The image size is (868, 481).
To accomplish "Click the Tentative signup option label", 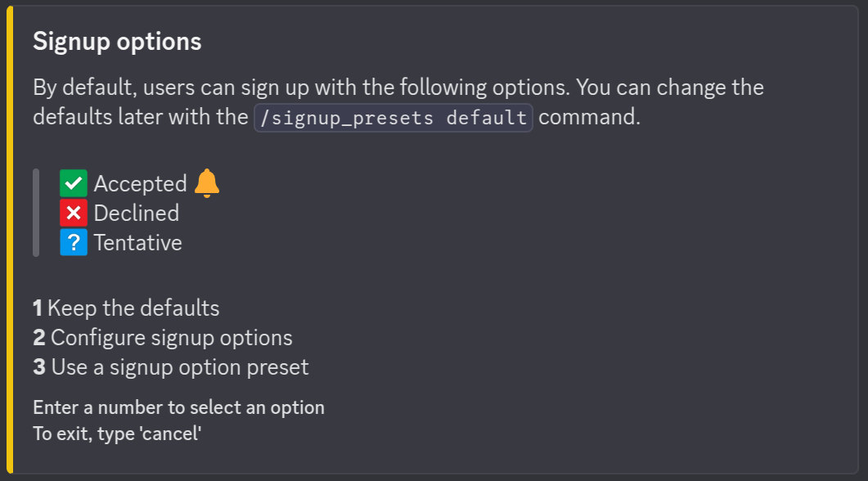I will click(x=137, y=243).
